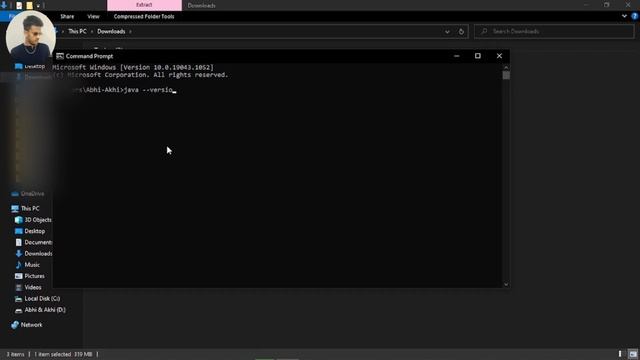
Task: Close the Command Prompt window
Action: pos(499,56)
